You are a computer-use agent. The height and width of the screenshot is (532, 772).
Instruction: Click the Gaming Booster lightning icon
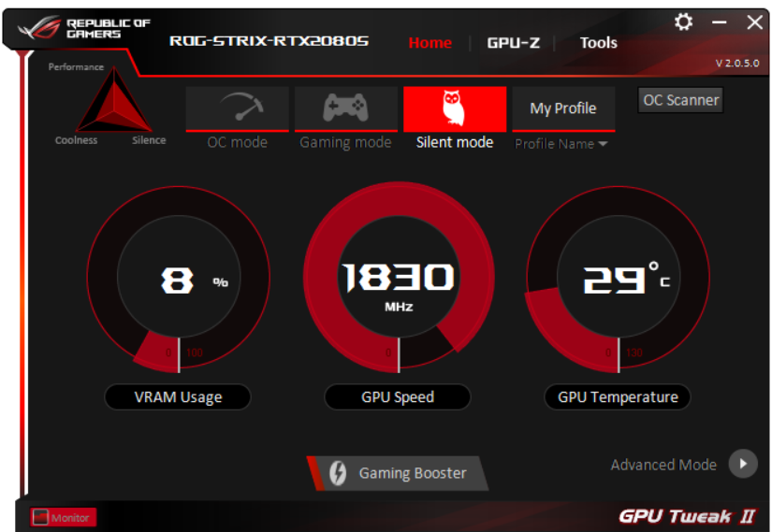(338, 473)
